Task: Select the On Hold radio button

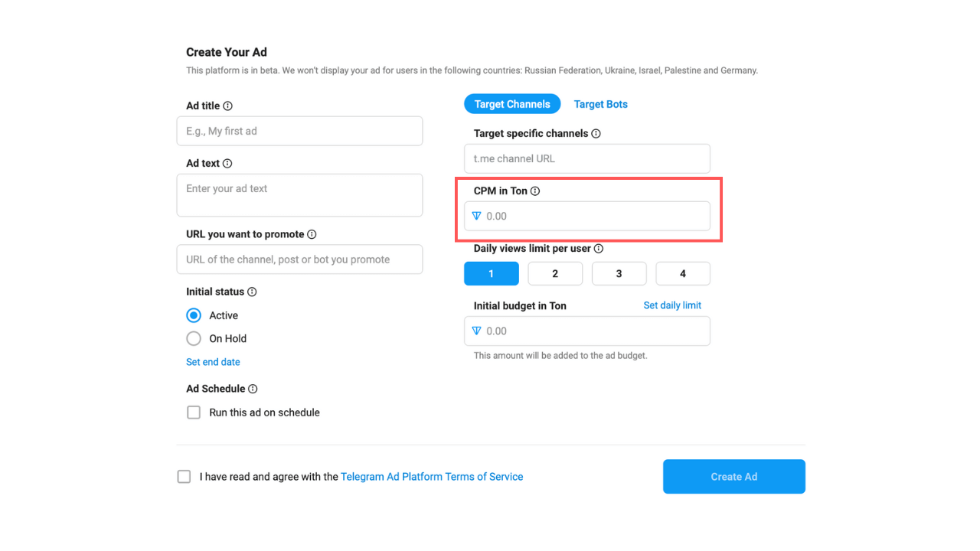Action: [x=194, y=338]
